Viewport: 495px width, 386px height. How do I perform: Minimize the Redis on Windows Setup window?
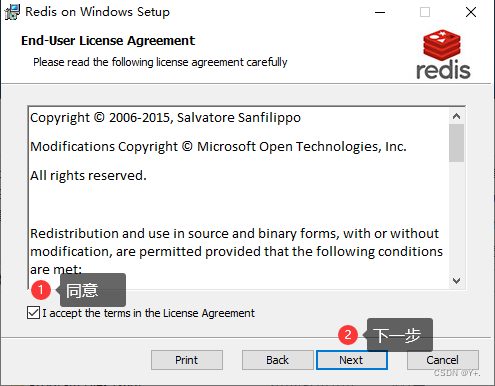pos(380,12)
